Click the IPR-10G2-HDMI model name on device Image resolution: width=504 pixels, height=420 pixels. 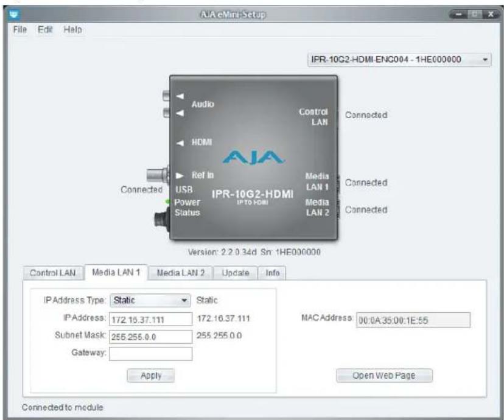click(253, 194)
